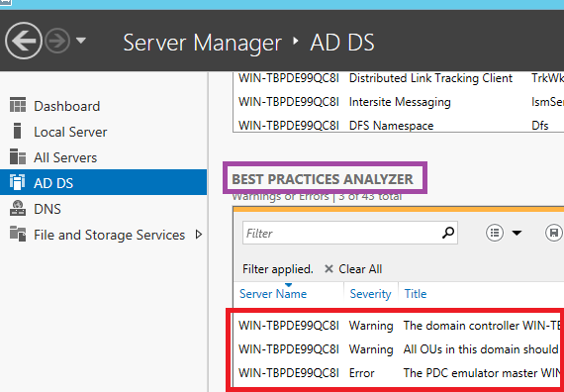
Task: Click Server Manager in the breadcrumb
Action: [202, 43]
